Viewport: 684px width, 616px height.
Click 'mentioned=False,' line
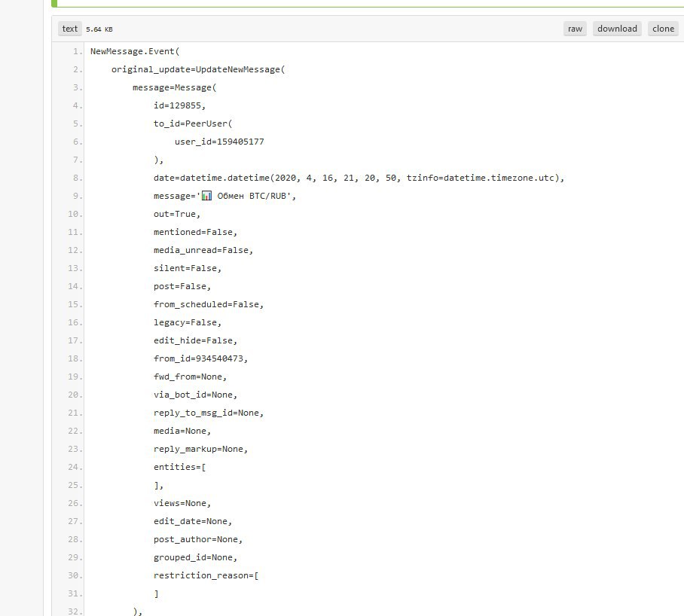coord(195,233)
